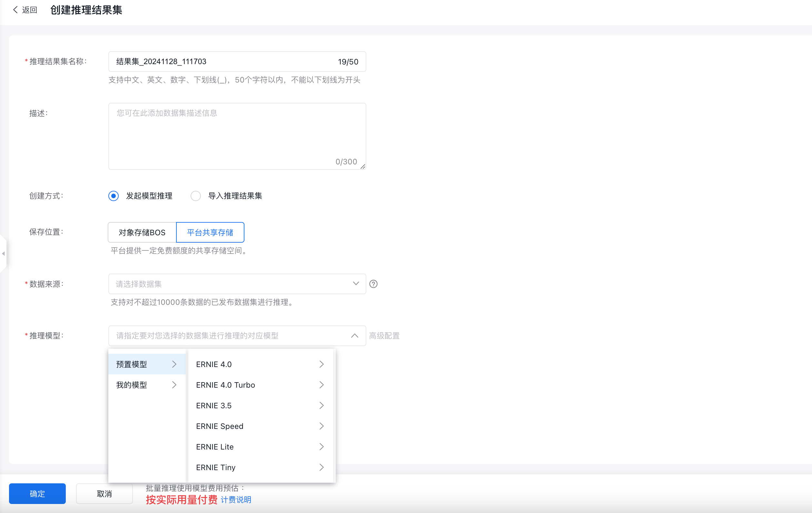Screen dimensions: 812x513
Task: Select 我的模型 category in model menu
Action: pyautogui.click(x=147, y=385)
